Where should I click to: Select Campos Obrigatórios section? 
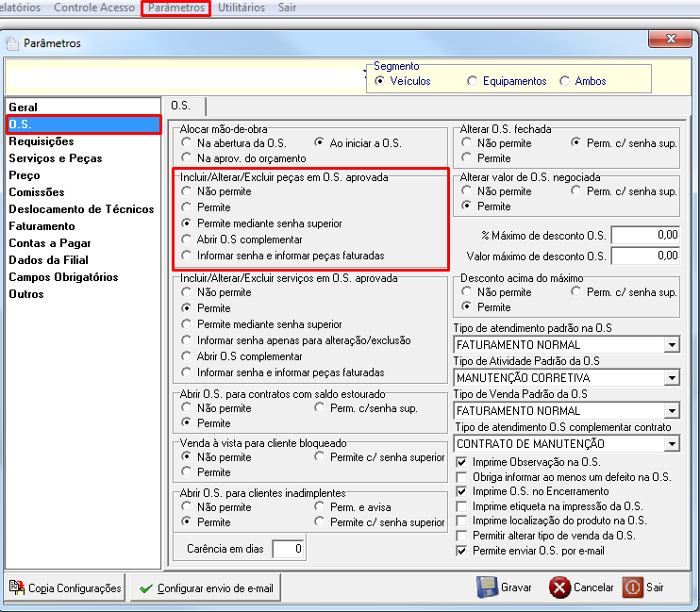coord(63,276)
